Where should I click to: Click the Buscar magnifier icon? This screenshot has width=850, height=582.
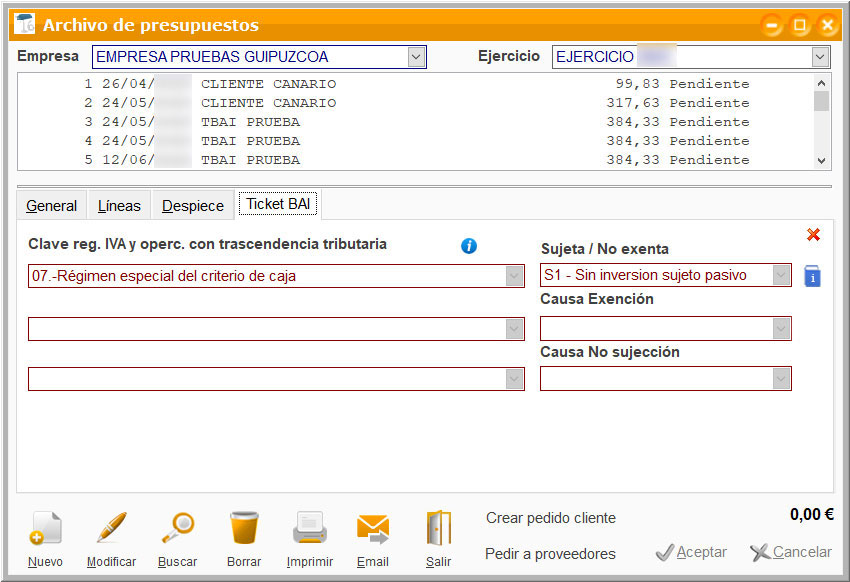click(178, 527)
